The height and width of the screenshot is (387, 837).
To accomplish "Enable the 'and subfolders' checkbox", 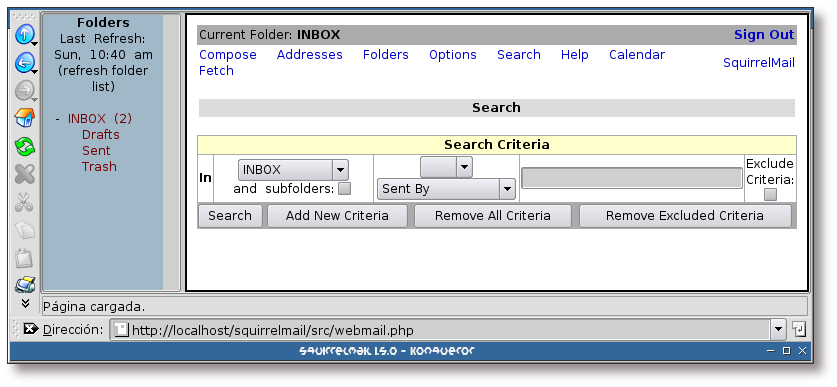I will [345, 188].
